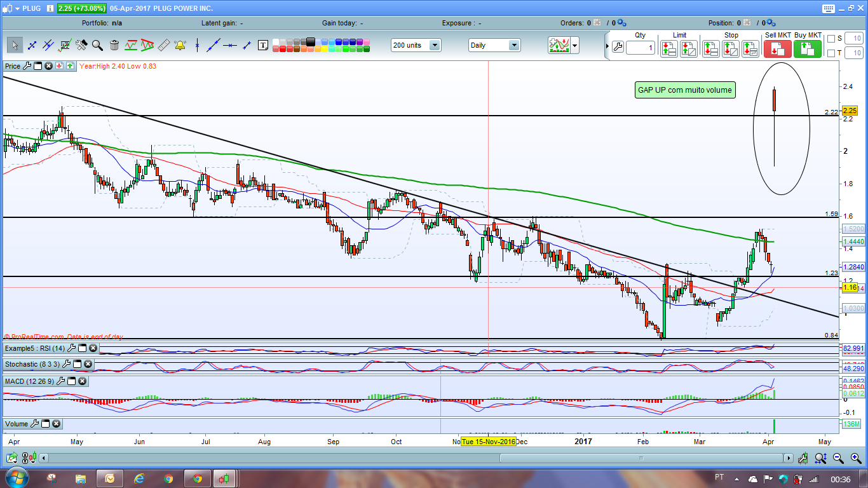Choose the text annotation tool
868x488 pixels.
coord(262,45)
